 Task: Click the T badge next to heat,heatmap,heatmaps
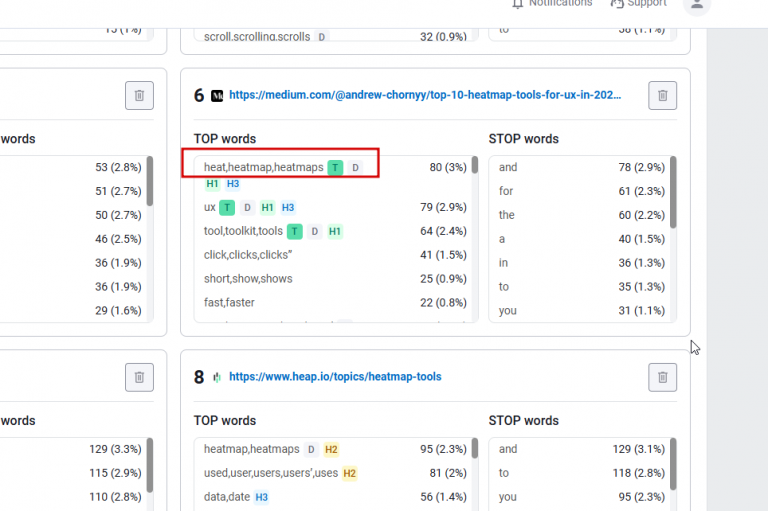(335, 168)
